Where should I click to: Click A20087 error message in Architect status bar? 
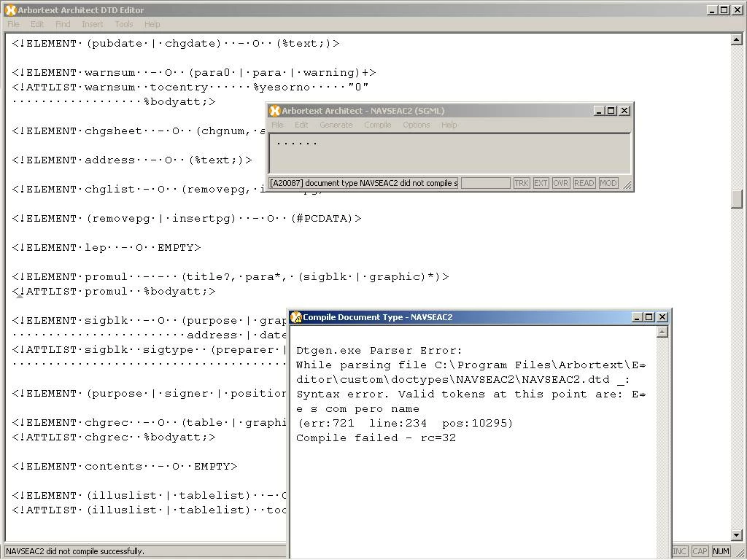coord(363,183)
